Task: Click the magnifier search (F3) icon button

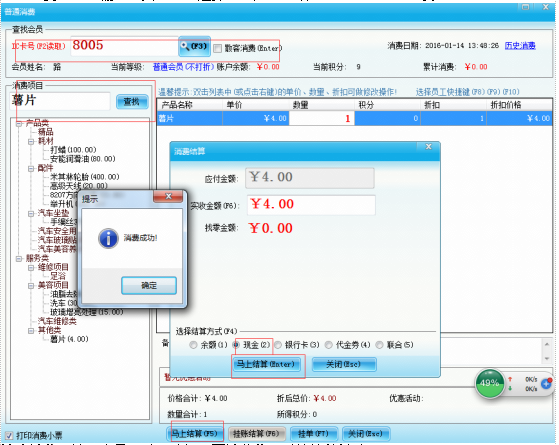Action: (x=194, y=46)
